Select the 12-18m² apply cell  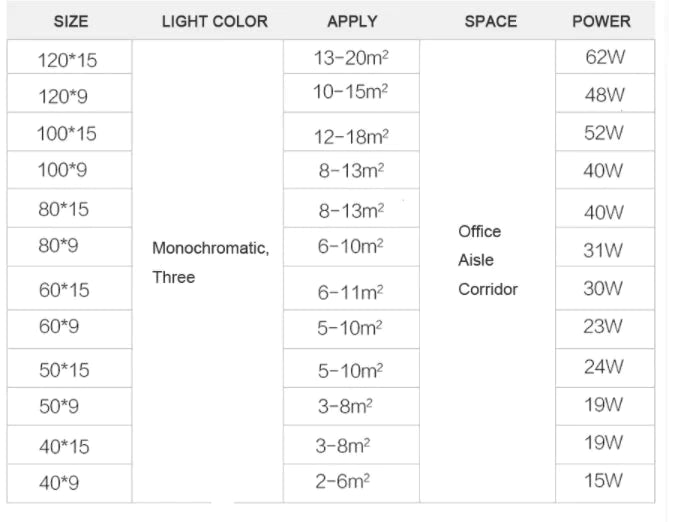[x=351, y=135]
